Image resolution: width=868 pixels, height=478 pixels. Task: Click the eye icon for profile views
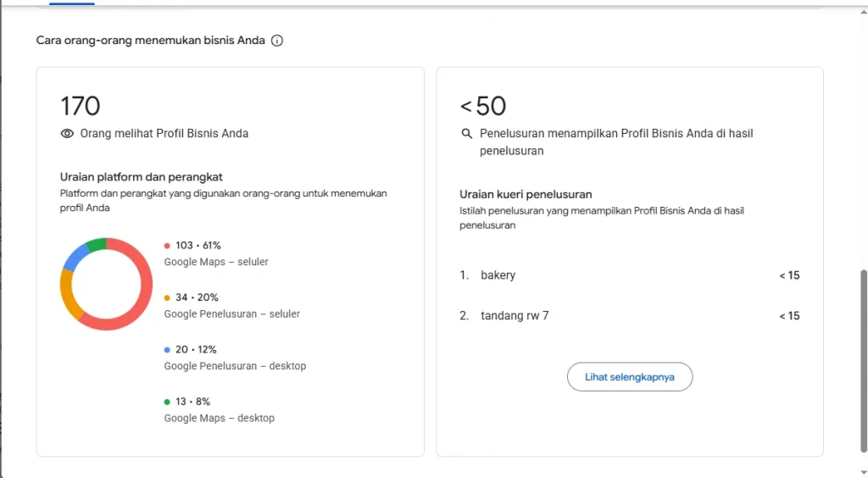[x=67, y=133]
